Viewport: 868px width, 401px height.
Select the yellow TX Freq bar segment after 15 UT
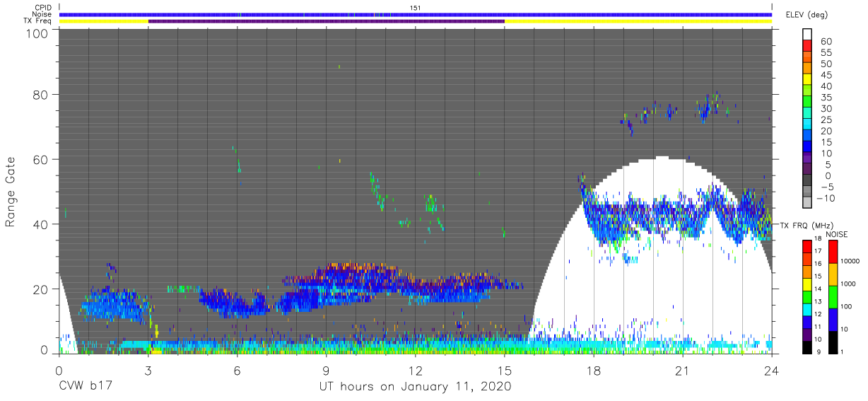click(x=638, y=21)
